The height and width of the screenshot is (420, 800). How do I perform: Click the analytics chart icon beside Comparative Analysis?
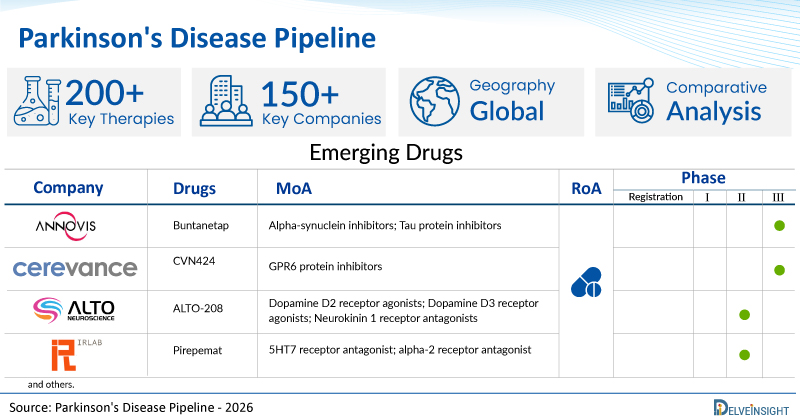click(x=631, y=101)
